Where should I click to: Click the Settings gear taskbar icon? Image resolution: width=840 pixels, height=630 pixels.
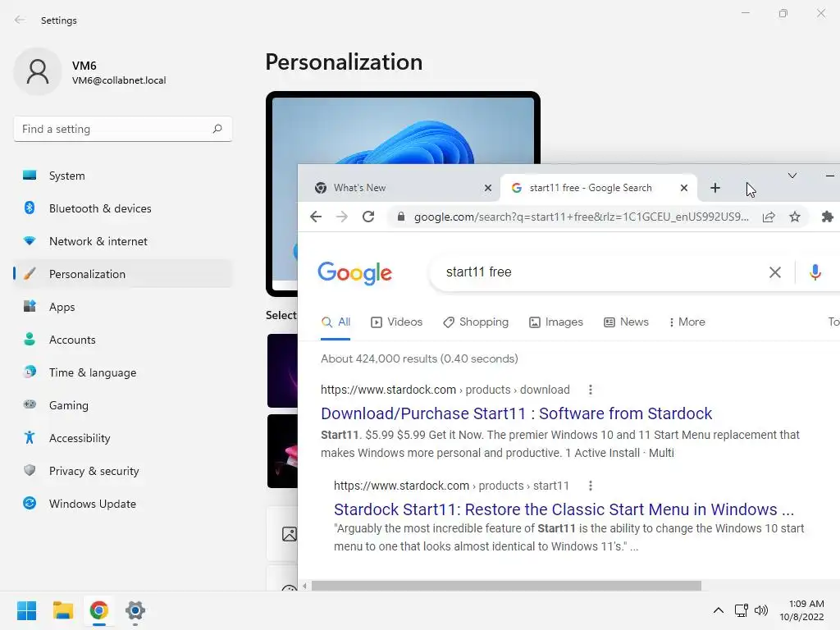tap(135, 610)
